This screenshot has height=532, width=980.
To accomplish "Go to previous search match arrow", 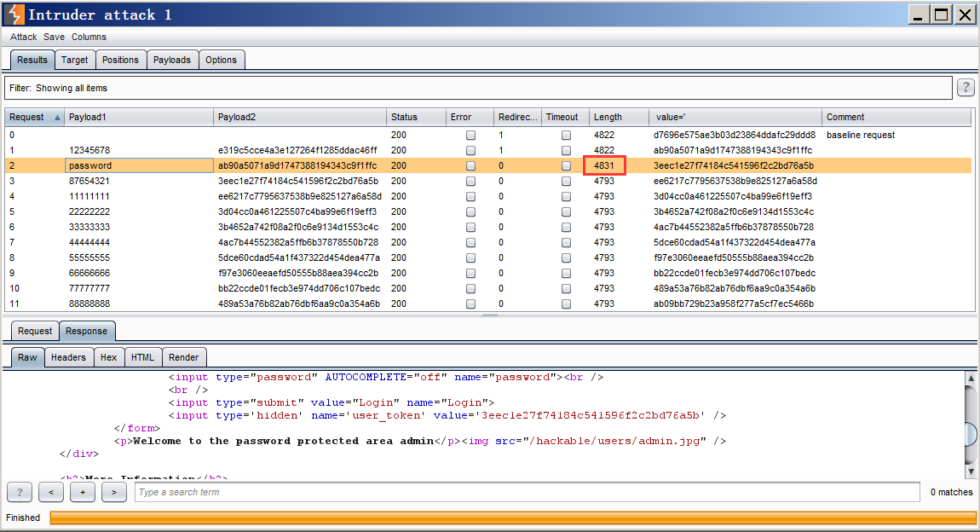I will click(x=50, y=492).
